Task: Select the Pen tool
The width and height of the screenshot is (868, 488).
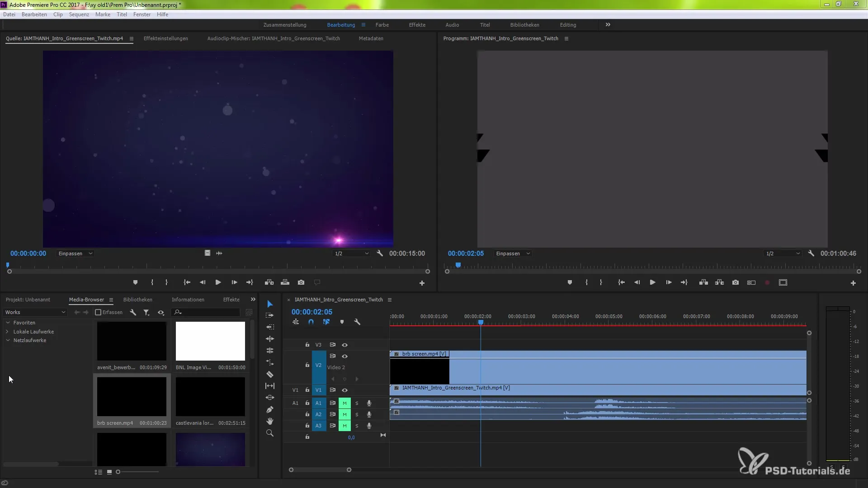Action: coord(270,409)
